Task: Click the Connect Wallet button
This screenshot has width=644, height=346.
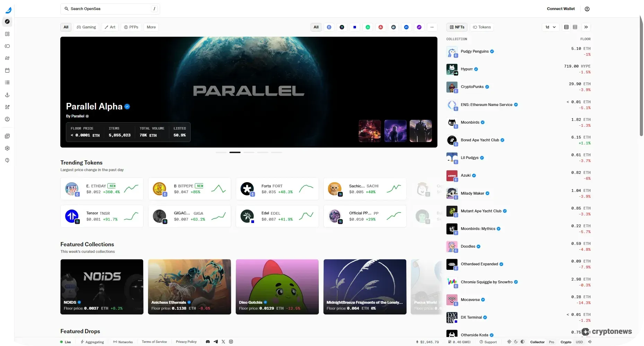Action: [560, 9]
